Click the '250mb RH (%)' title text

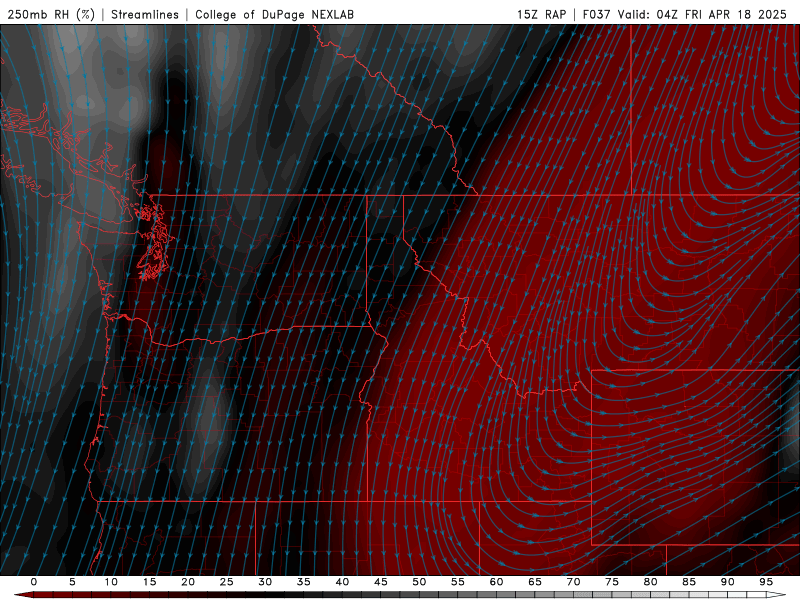click(51, 14)
